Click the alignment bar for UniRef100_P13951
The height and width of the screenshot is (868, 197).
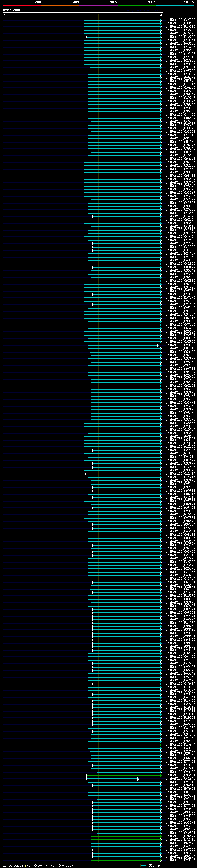[123, 40]
